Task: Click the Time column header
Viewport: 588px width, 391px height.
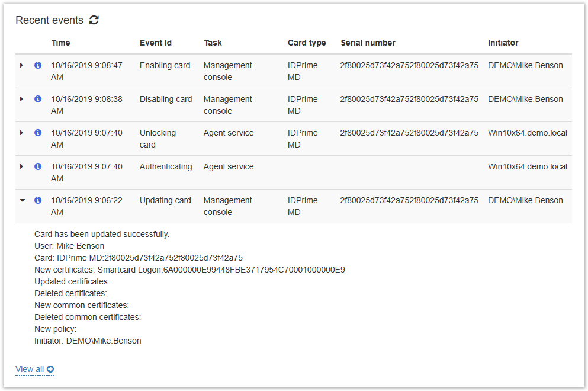Action: [x=60, y=43]
